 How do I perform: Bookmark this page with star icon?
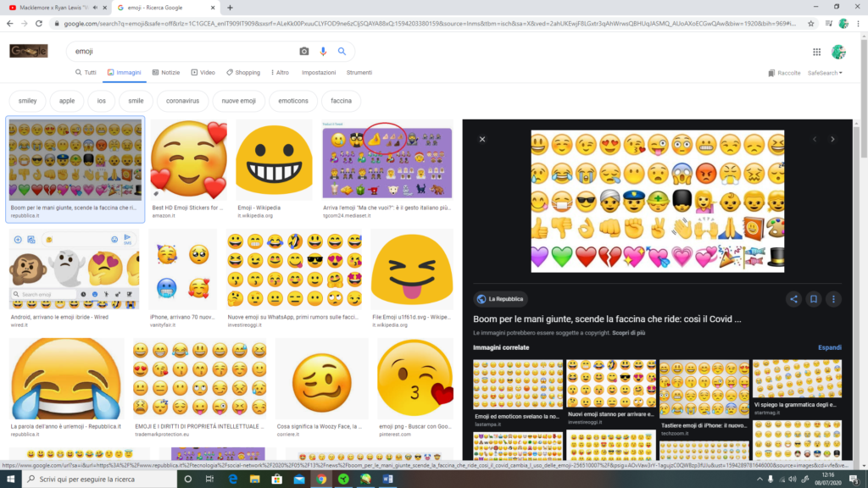tap(811, 23)
